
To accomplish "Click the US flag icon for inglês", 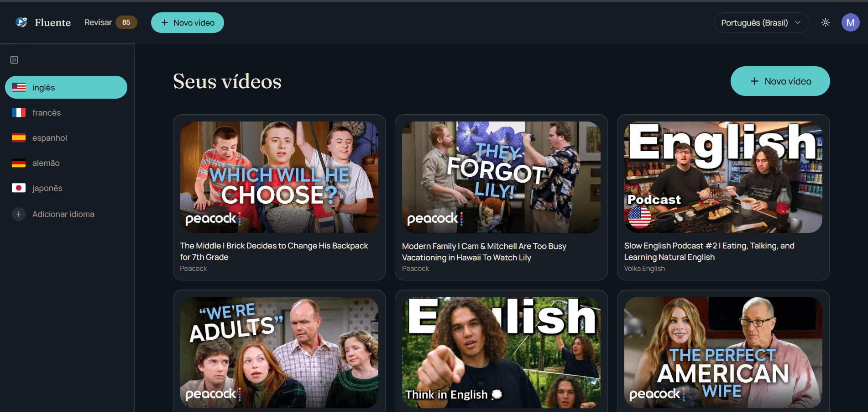I will [19, 87].
